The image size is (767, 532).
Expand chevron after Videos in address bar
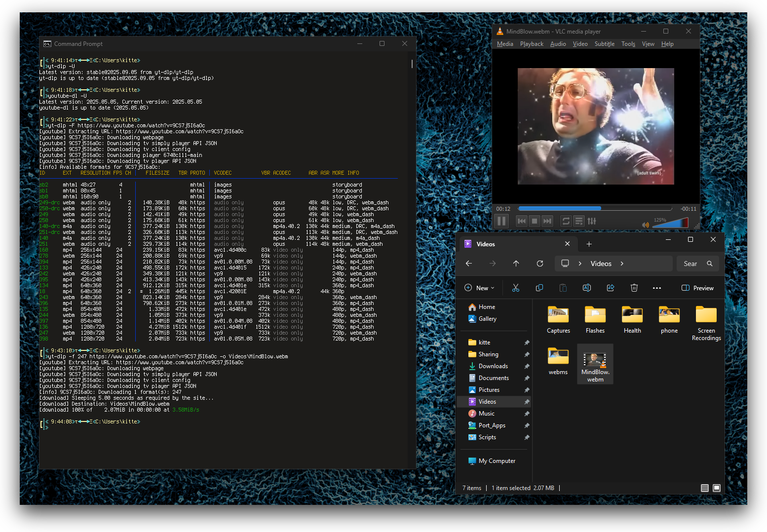pyautogui.click(x=622, y=264)
